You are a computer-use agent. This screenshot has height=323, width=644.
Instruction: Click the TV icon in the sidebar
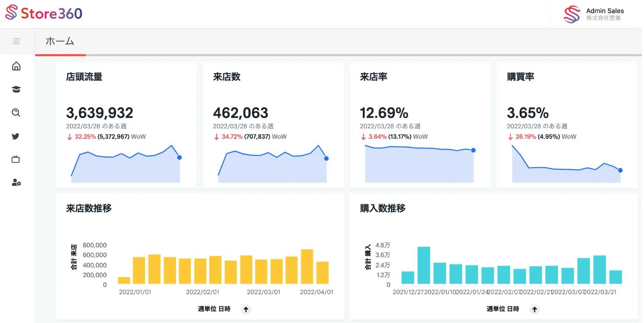(x=16, y=159)
